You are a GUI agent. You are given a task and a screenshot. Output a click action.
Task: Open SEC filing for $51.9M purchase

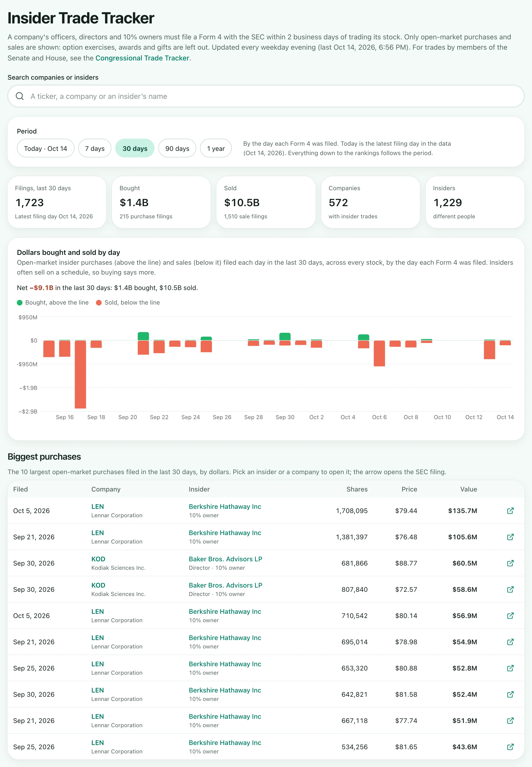pyautogui.click(x=510, y=721)
